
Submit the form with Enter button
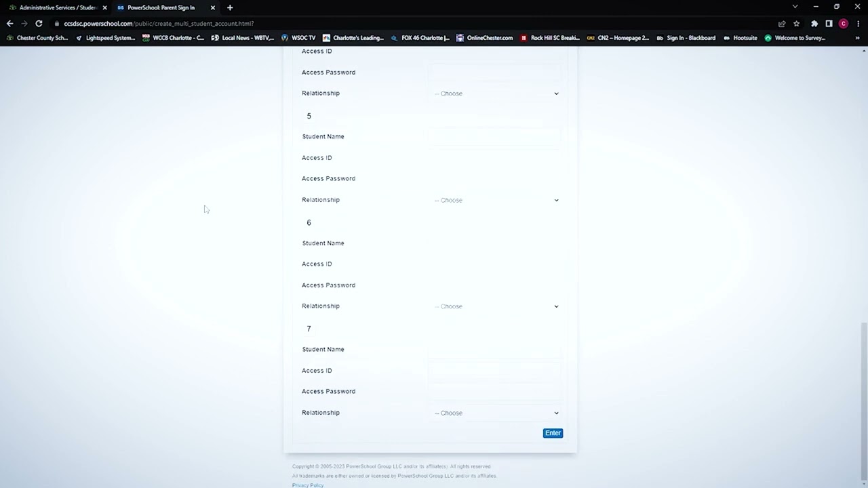pyautogui.click(x=553, y=433)
